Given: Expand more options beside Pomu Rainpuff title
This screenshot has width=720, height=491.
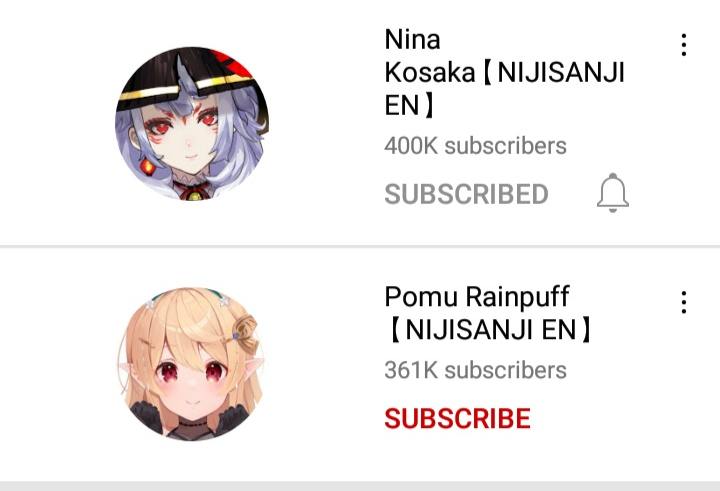Looking at the screenshot, I should (684, 302).
